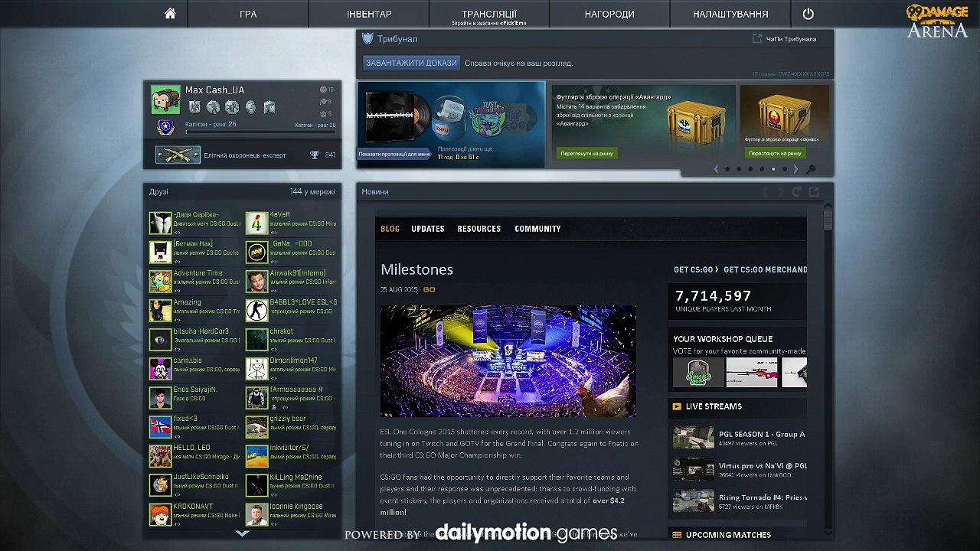This screenshot has height=551, width=980.
Task: Expand friends list with down chevron
Action: click(x=242, y=533)
